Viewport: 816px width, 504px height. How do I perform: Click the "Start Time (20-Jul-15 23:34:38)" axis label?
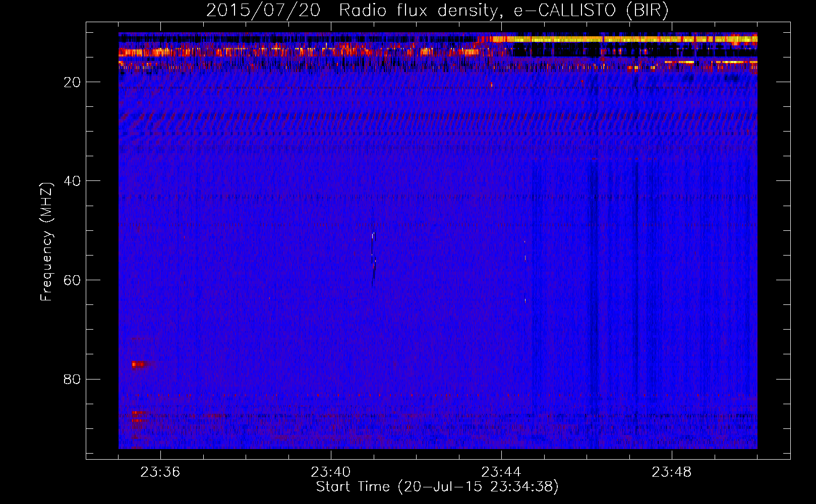pyautogui.click(x=437, y=487)
